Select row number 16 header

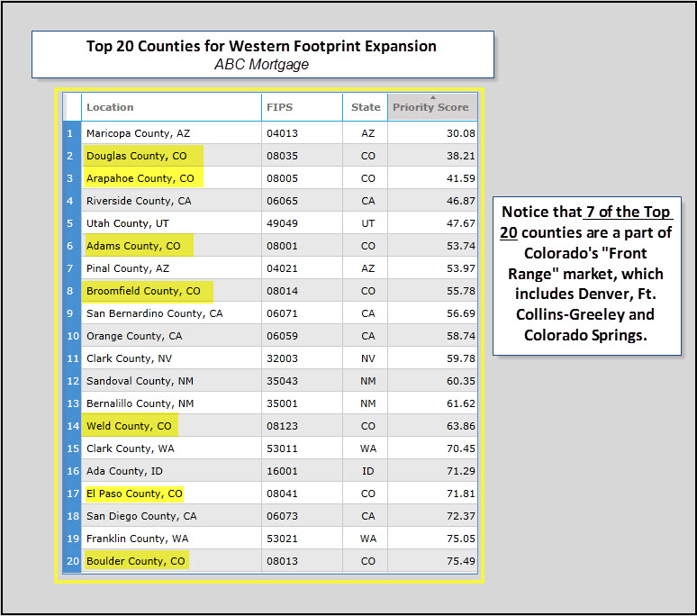pyautogui.click(x=72, y=471)
